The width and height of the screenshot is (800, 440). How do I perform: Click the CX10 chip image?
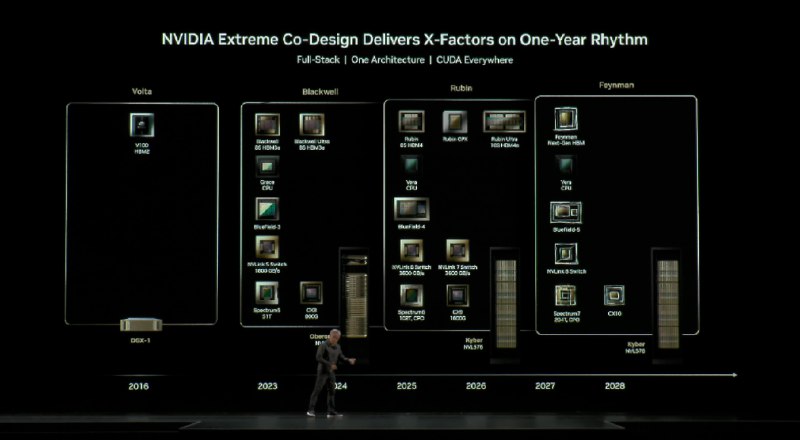pos(614,296)
